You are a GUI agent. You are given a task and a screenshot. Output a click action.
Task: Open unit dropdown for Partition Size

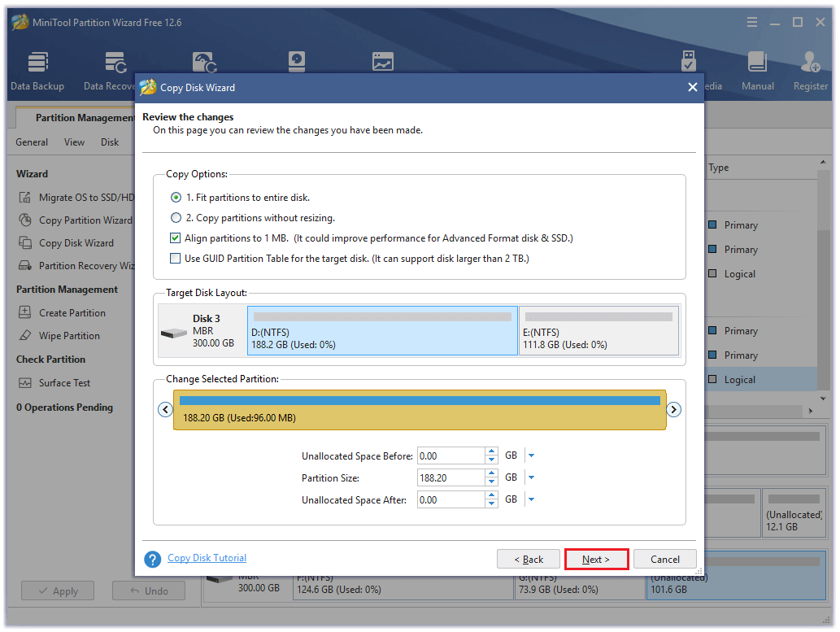click(x=532, y=477)
